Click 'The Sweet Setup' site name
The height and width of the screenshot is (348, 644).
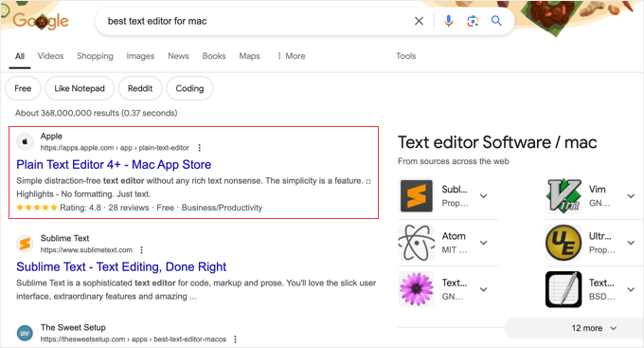pyautogui.click(x=73, y=327)
